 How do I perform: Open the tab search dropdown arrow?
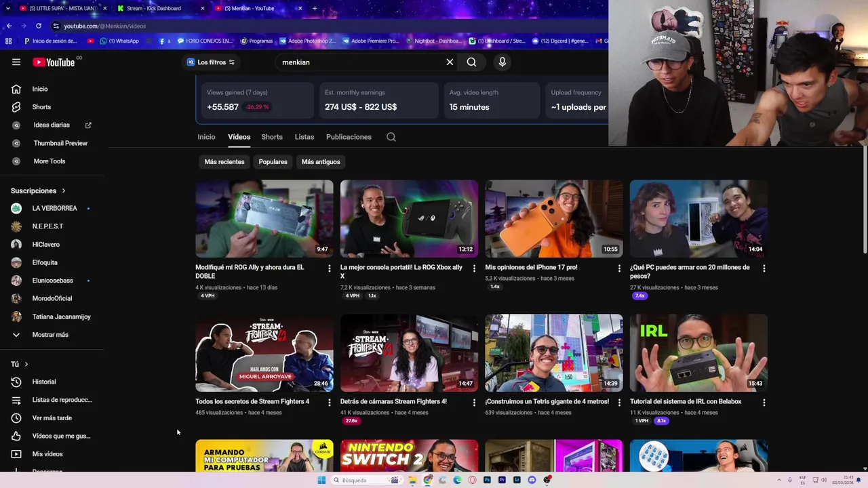click(9, 8)
